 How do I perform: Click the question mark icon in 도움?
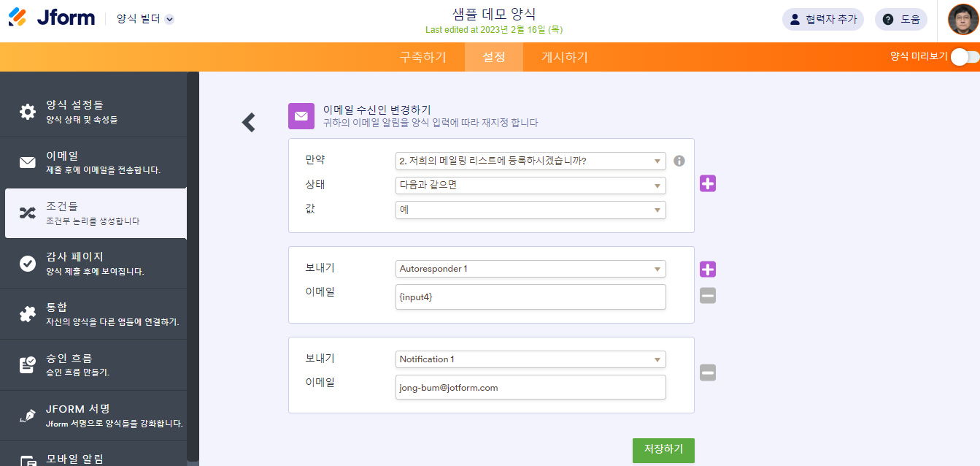pyautogui.click(x=888, y=20)
